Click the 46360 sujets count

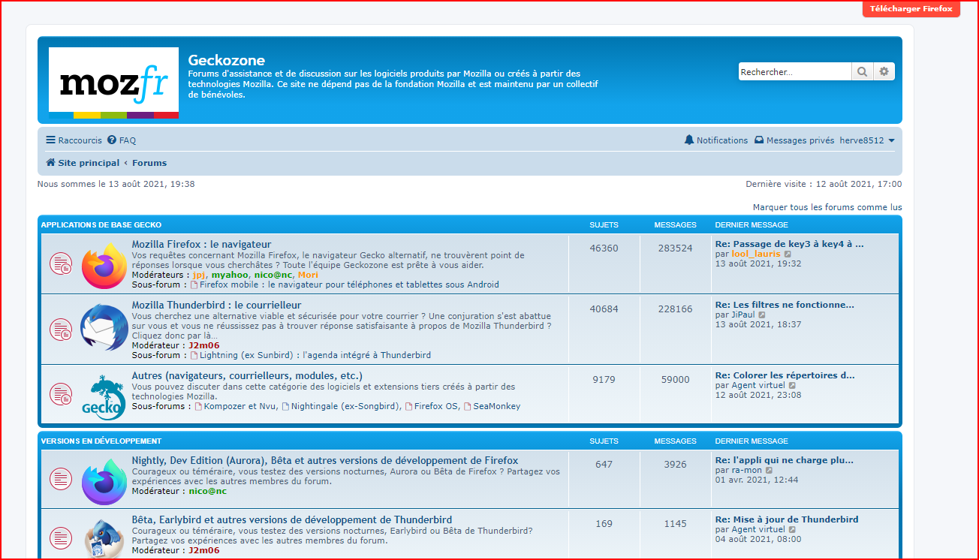[604, 248]
